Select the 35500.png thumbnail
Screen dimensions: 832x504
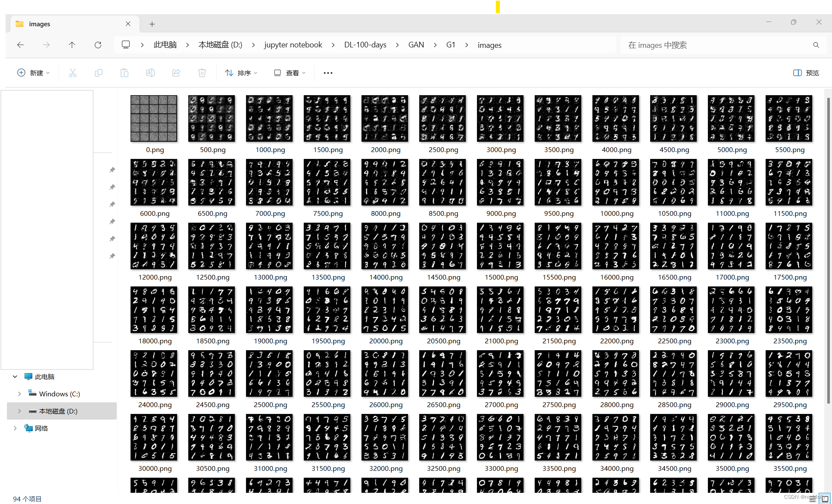coord(789,437)
